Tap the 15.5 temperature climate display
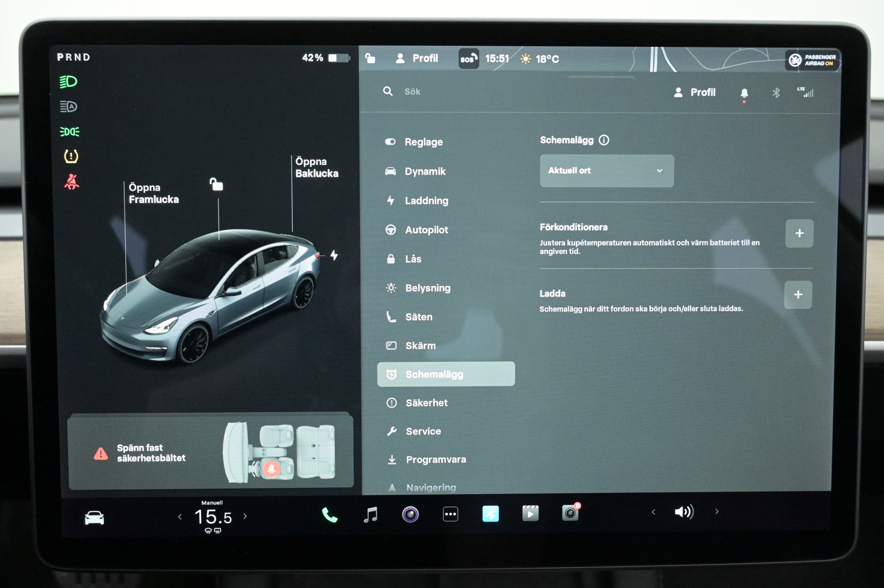Screen dimensions: 884x588 click(213, 517)
